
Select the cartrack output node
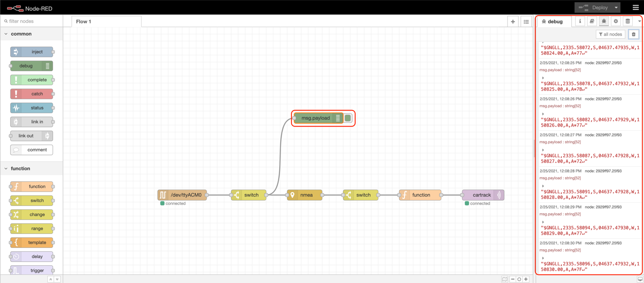pyautogui.click(x=483, y=195)
